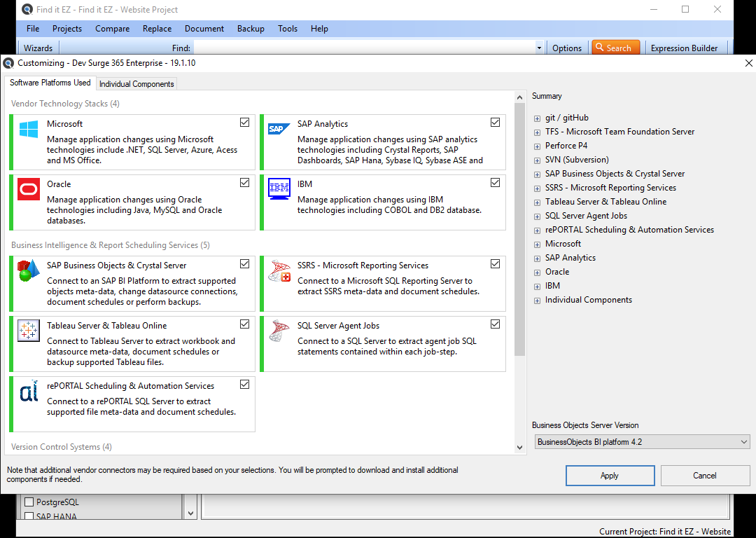Click the Cancel button
The image size is (756, 538).
pos(705,476)
